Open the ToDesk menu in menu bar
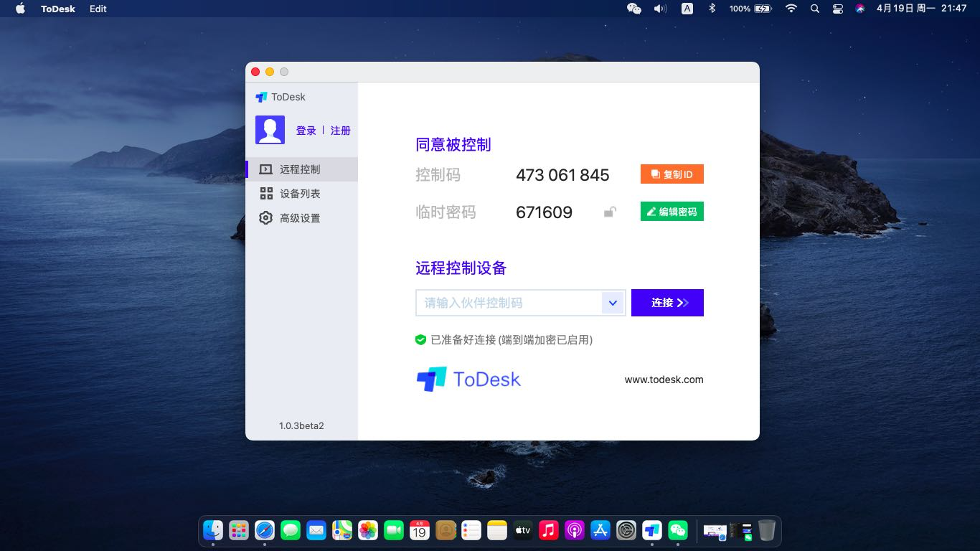This screenshot has width=980, height=551. (58, 9)
